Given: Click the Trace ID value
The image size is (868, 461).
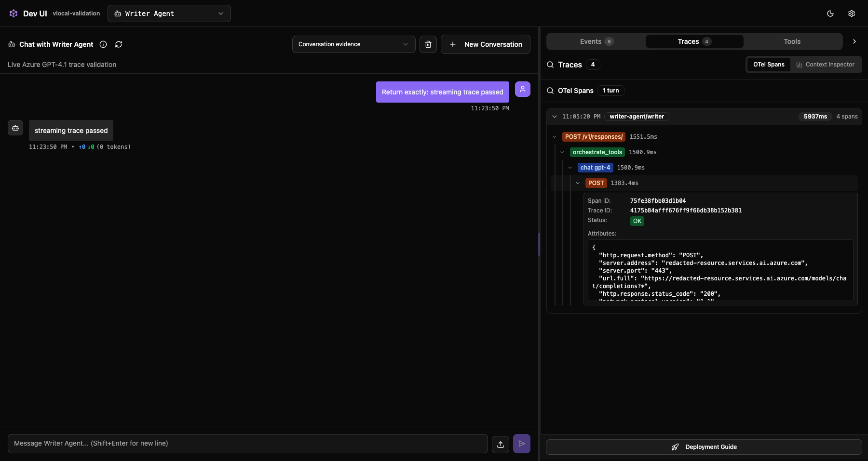Looking at the screenshot, I should pyautogui.click(x=686, y=211).
